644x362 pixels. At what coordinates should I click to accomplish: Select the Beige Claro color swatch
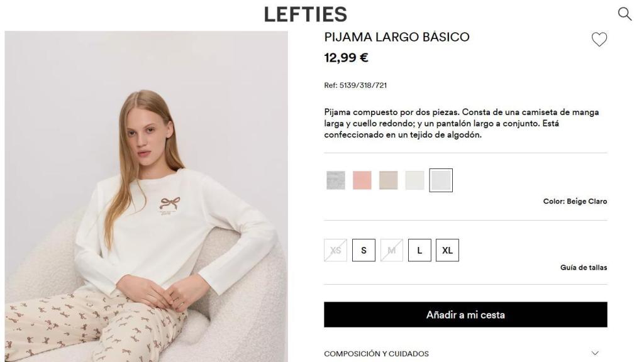[x=442, y=179]
